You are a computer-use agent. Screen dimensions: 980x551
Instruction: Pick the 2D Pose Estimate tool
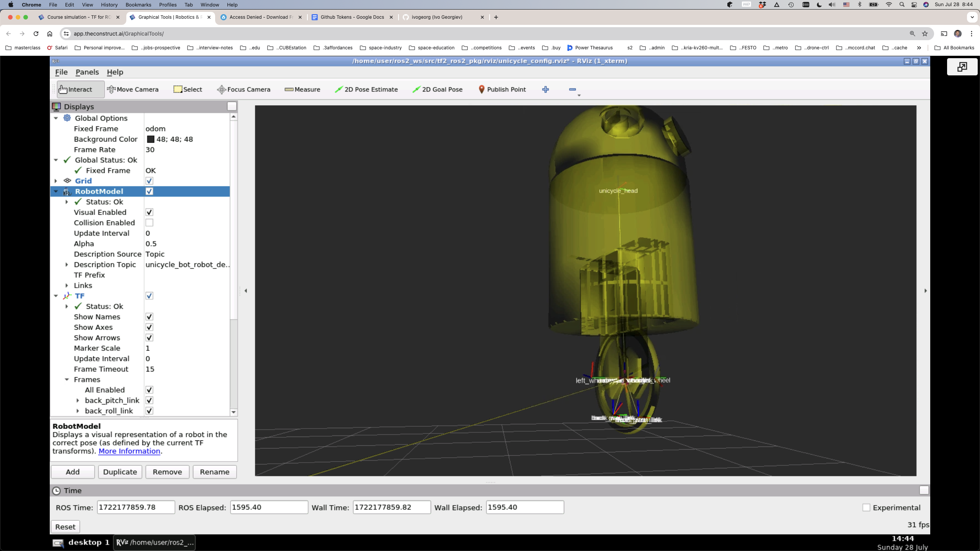[x=366, y=89]
